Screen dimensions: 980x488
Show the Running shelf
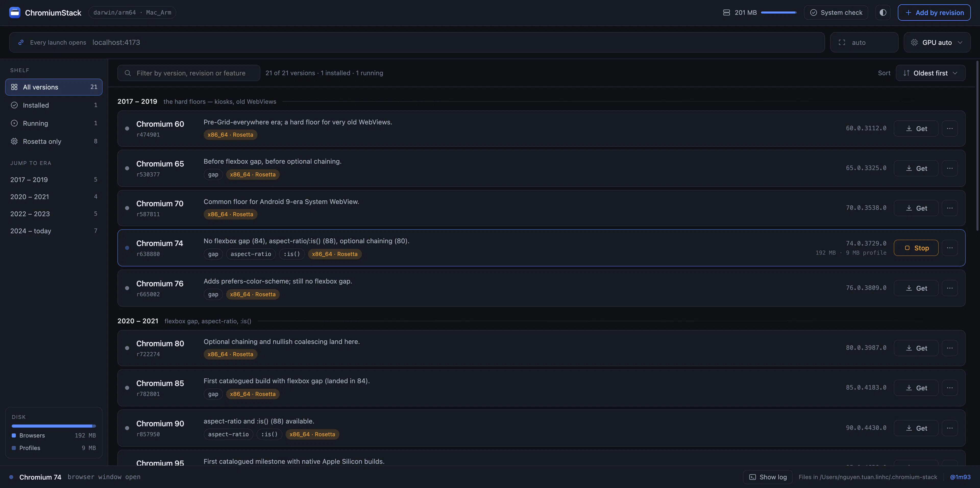pyautogui.click(x=54, y=123)
